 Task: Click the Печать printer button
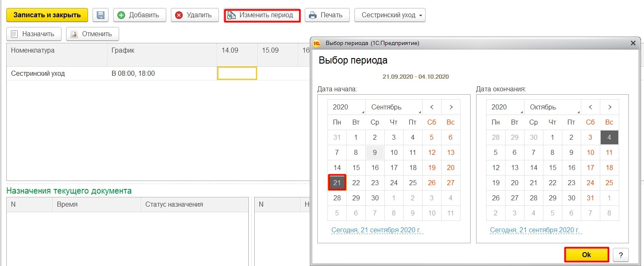pos(326,15)
